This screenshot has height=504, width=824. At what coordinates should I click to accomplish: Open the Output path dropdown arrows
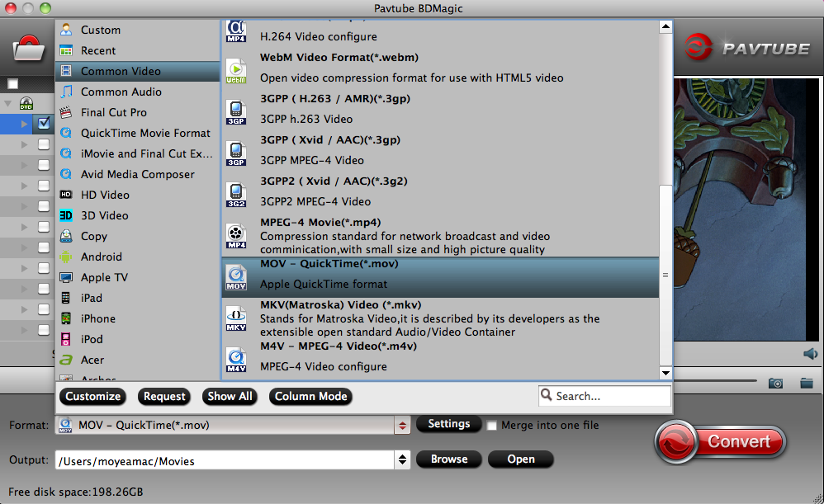point(402,460)
